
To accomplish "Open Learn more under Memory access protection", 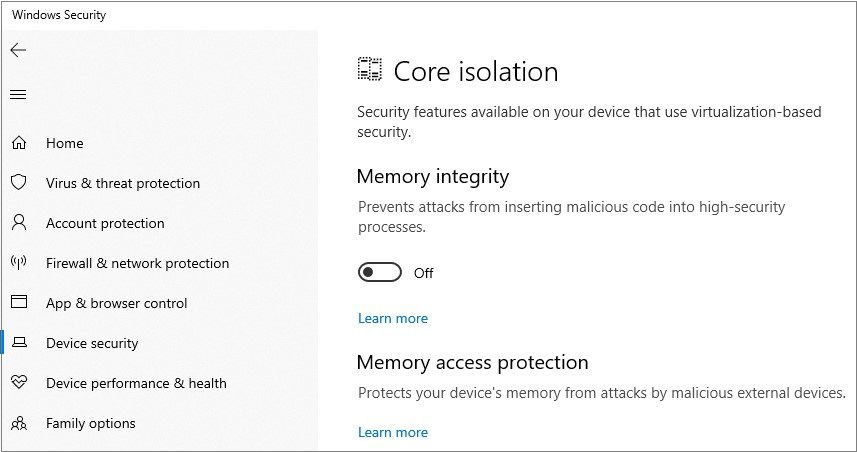I will click(x=392, y=432).
